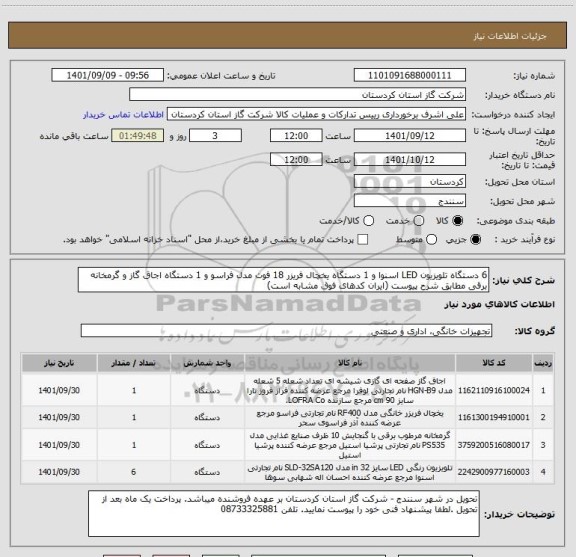Click the buyer notes text area
Image resolution: width=576 pixels, height=557 pixels.
(284, 513)
